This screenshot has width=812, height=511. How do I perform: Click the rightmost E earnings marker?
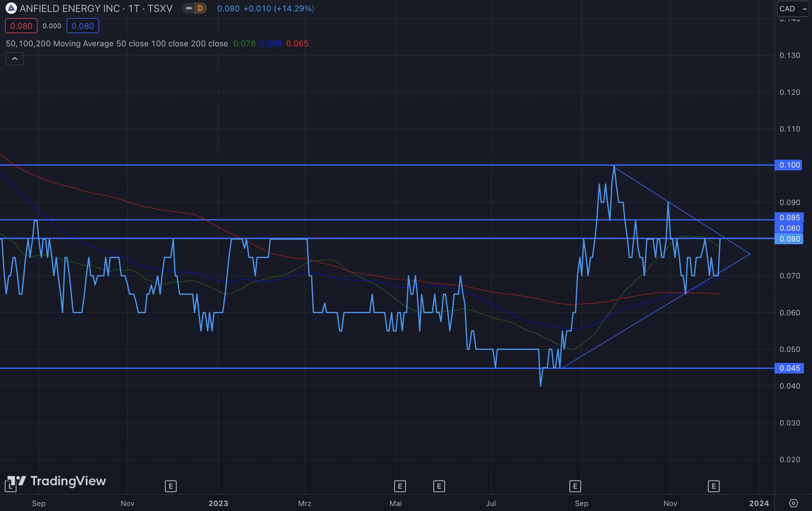(x=713, y=486)
